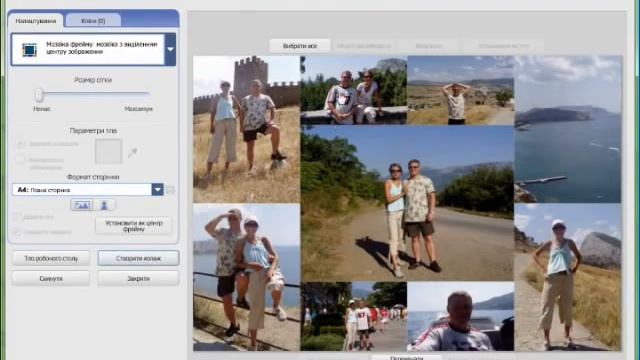Screen dimensions: 640x360
Task: Select the couple sitting on bench photo
Action: 354,90
